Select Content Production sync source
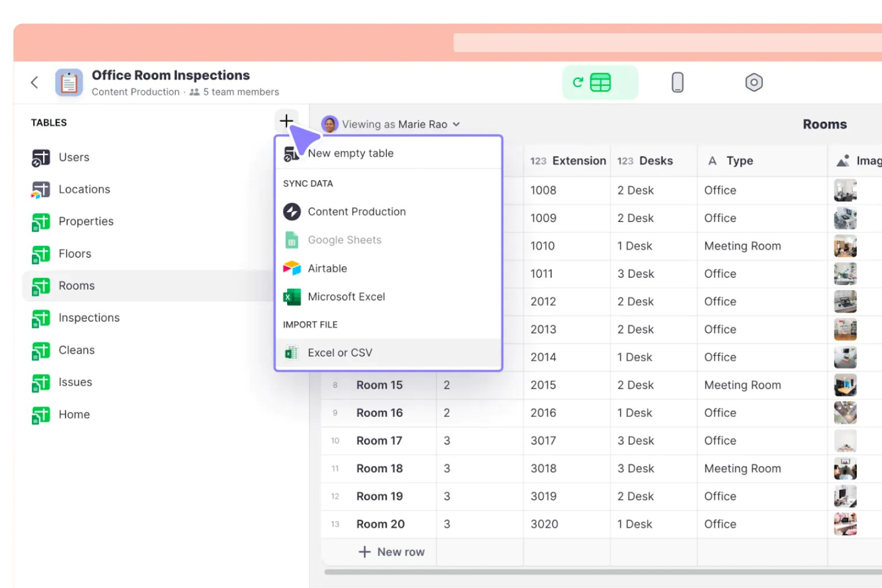 [x=389, y=212]
